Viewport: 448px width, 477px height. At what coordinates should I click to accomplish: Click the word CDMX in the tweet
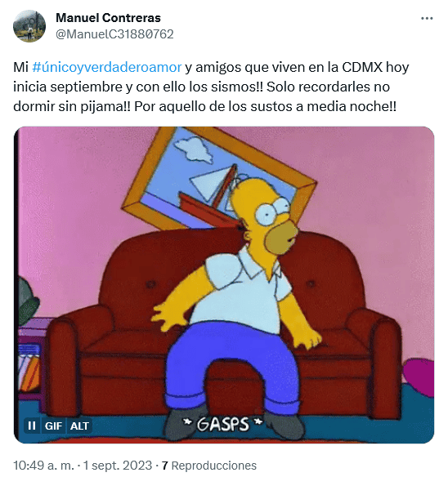point(362,67)
